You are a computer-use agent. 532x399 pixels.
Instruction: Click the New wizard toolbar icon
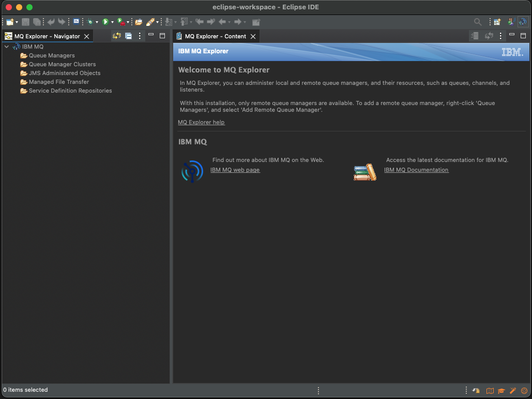tap(10, 22)
